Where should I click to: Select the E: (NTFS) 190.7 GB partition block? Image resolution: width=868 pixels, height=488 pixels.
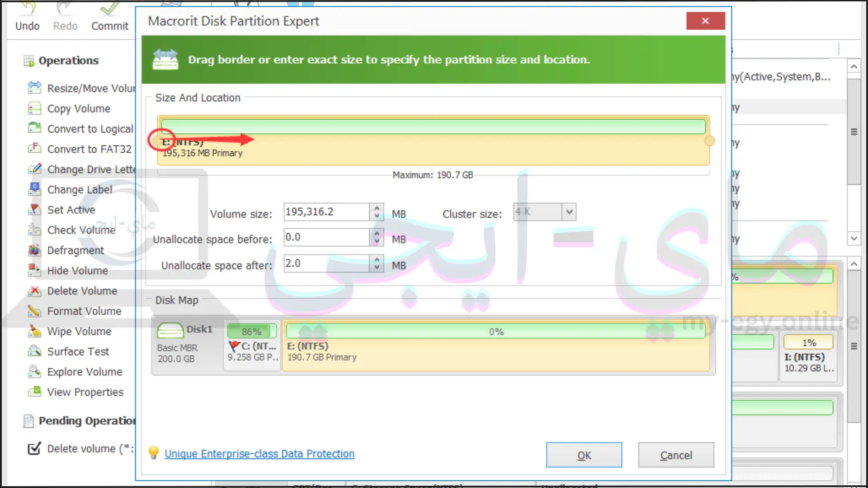coord(496,346)
